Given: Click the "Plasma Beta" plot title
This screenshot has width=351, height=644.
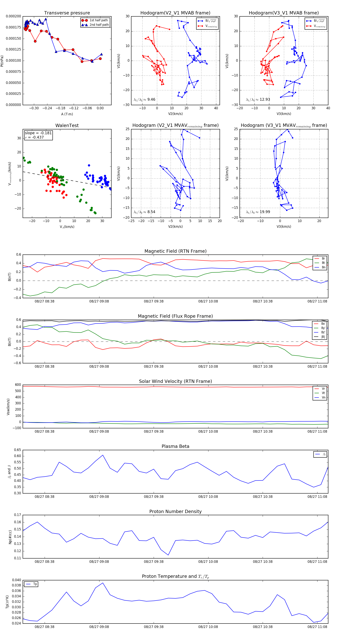Looking at the screenshot, I should 175,447.
